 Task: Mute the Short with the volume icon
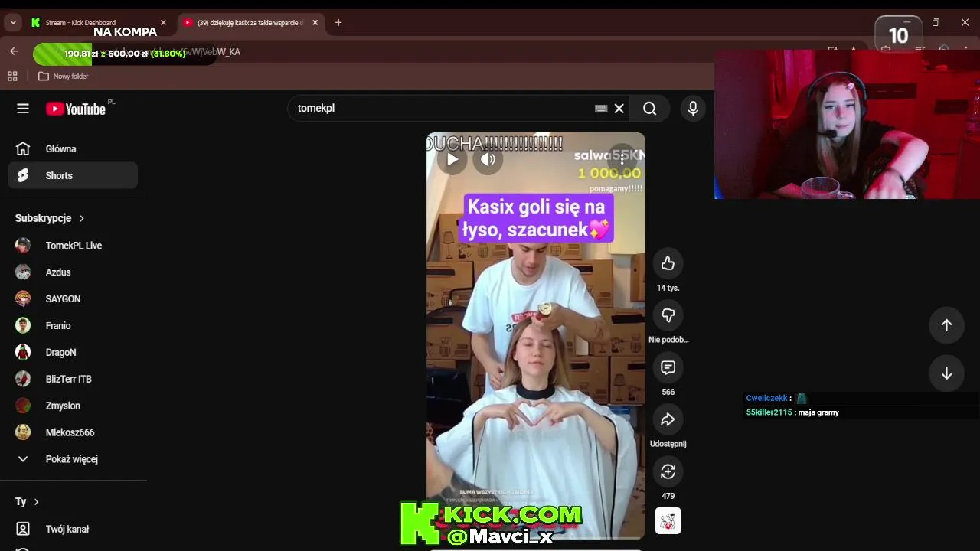click(488, 159)
